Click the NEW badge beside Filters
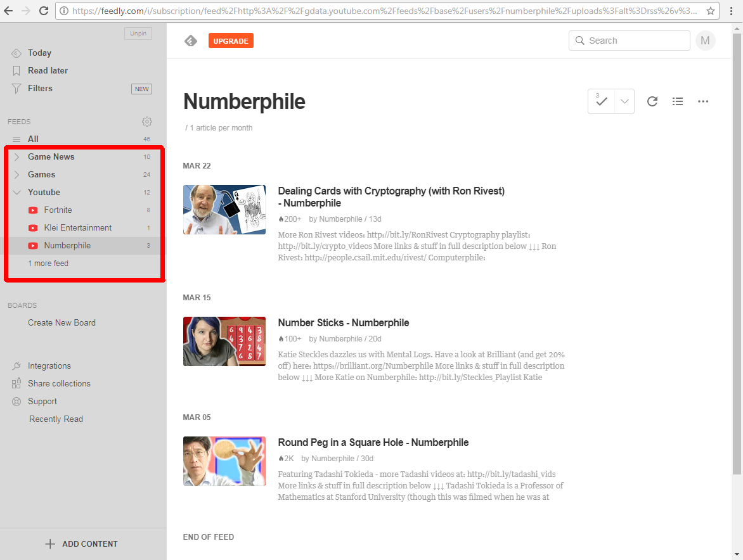The width and height of the screenshot is (743, 560). (x=141, y=89)
